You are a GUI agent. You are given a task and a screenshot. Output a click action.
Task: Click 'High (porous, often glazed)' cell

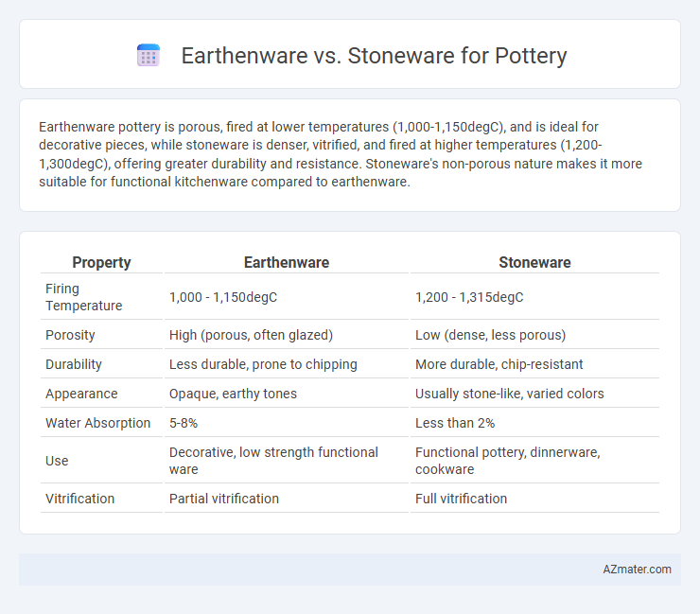pyautogui.click(x=287, y=335)
